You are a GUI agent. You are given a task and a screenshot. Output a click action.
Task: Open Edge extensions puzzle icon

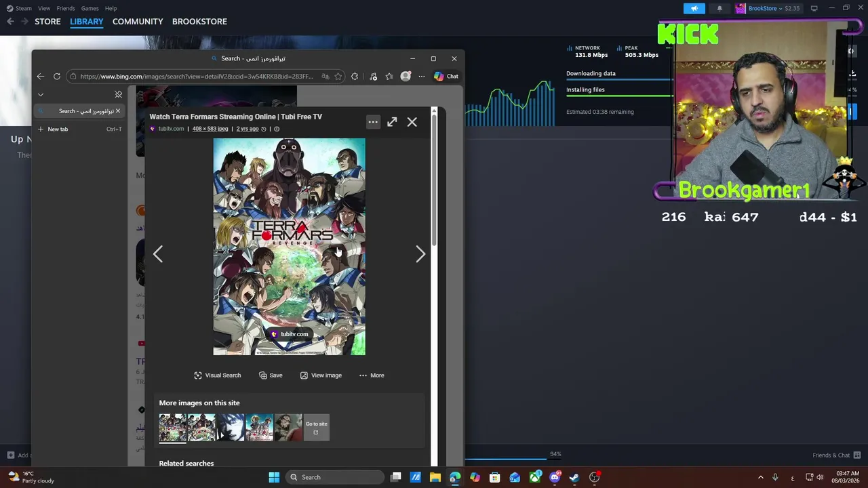point(355,77)
